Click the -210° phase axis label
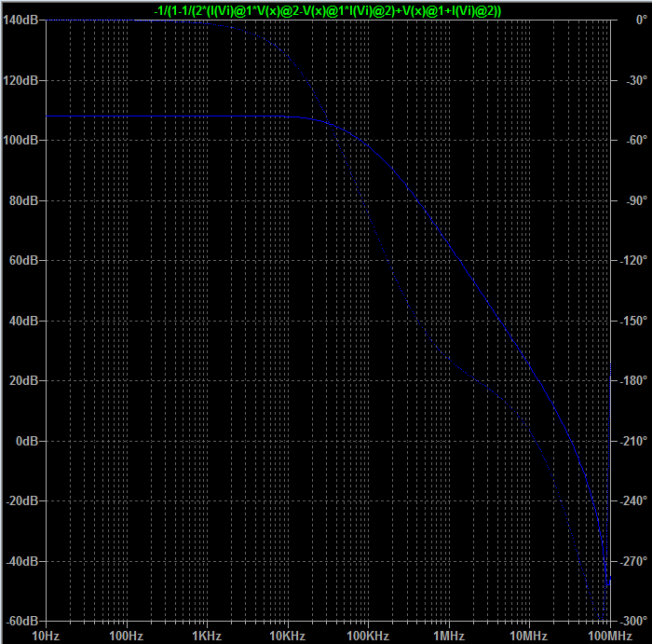 pos(633,441)
